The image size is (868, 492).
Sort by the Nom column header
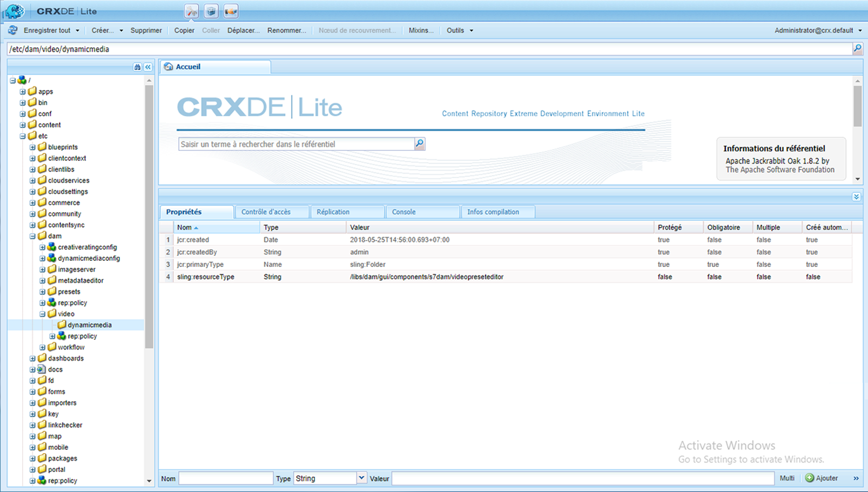click(216, 227)
